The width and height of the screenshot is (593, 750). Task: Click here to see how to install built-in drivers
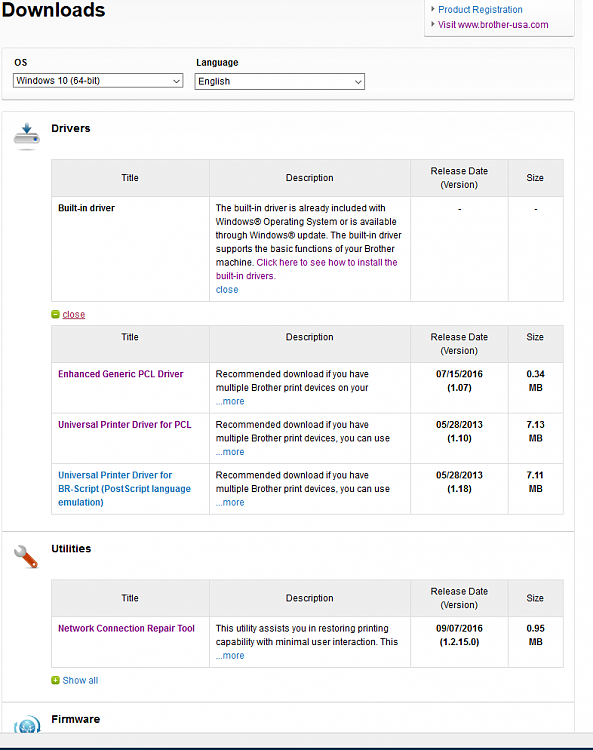[307, 269]
